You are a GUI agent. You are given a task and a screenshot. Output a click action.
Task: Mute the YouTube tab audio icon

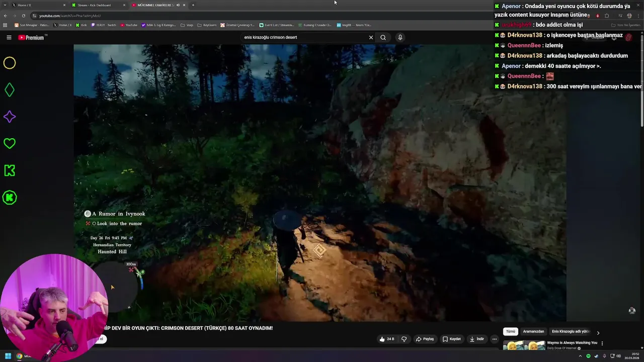tap(178, 5)
